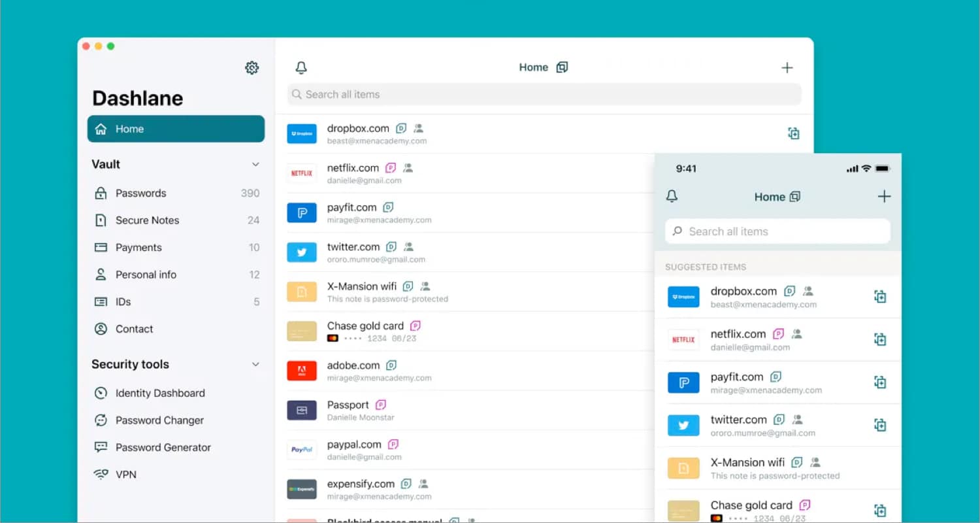Open settings gear in desktop sidebar

pyautogui.click(x=252, y=67)
